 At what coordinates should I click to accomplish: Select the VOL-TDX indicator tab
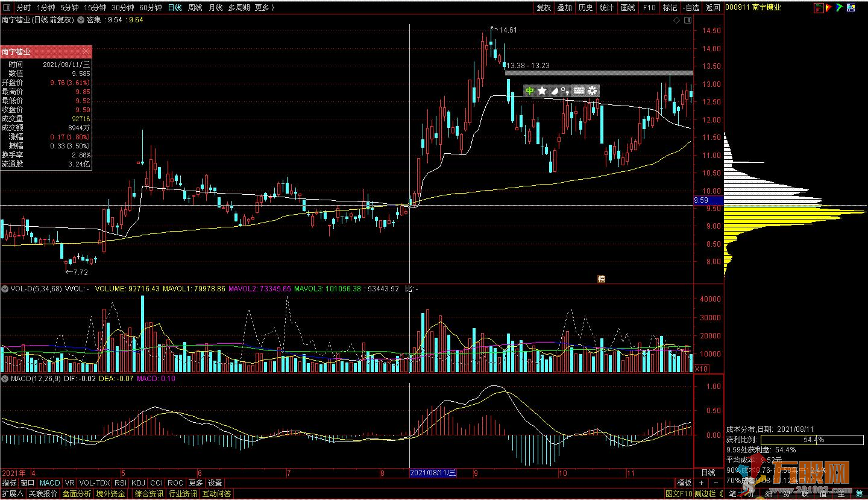coord(95,483)
